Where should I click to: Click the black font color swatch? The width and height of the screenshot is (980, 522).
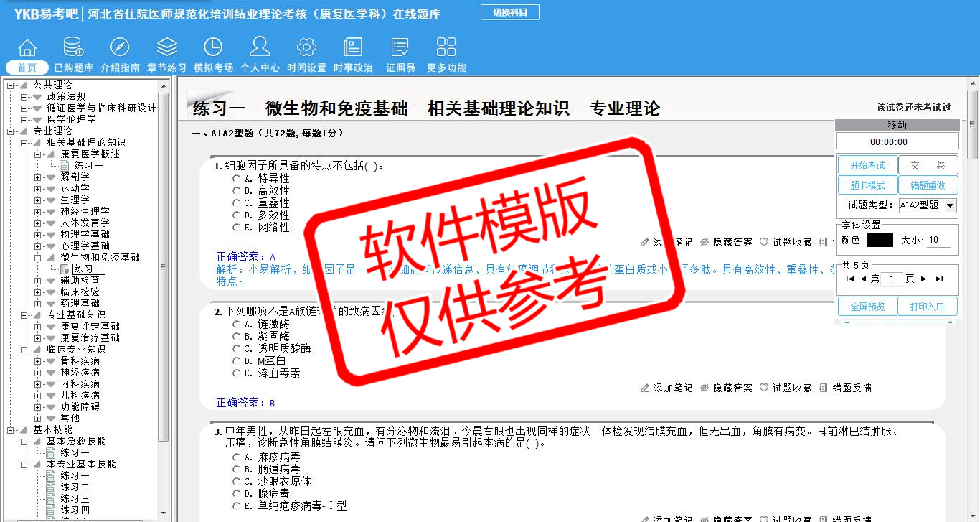pos(880,241)
